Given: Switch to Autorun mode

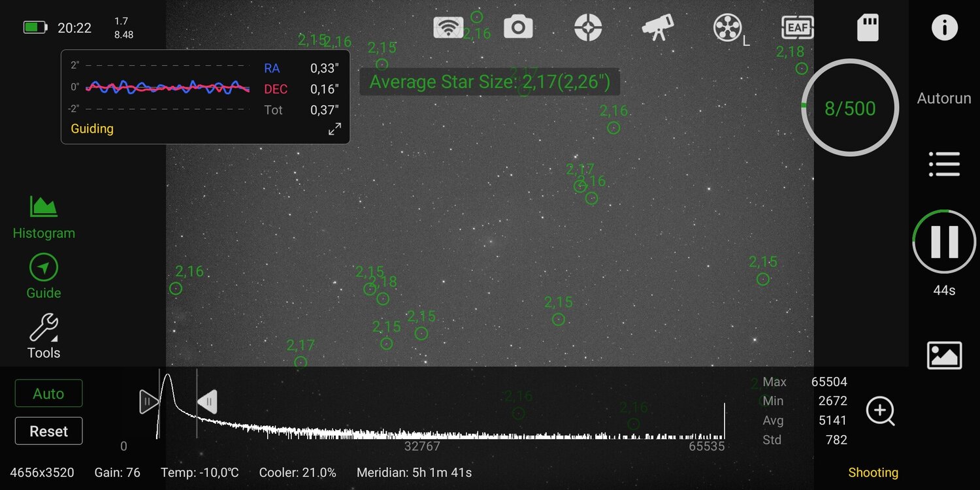Looking at the screenshot, I should pyautogui.click(x=943, y=98).
